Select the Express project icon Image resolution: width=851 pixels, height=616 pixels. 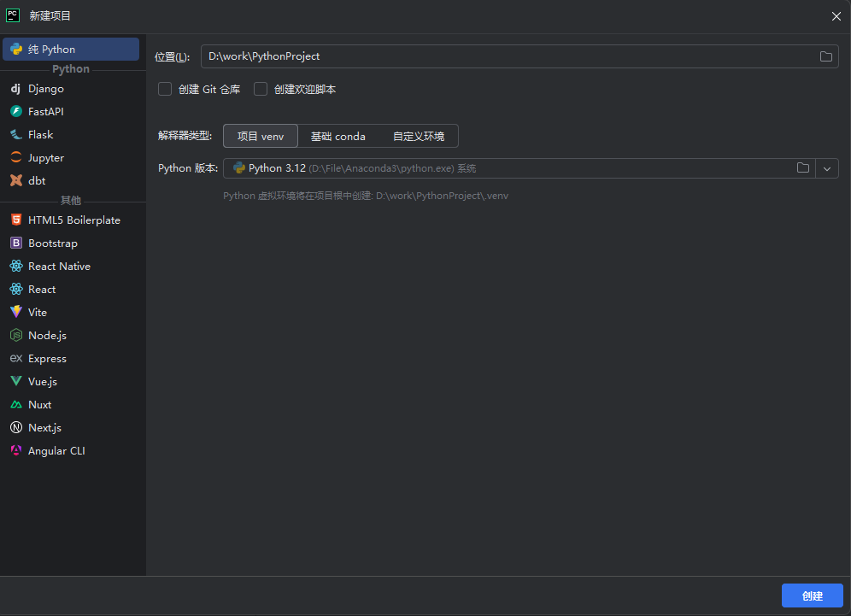[16, 358]
